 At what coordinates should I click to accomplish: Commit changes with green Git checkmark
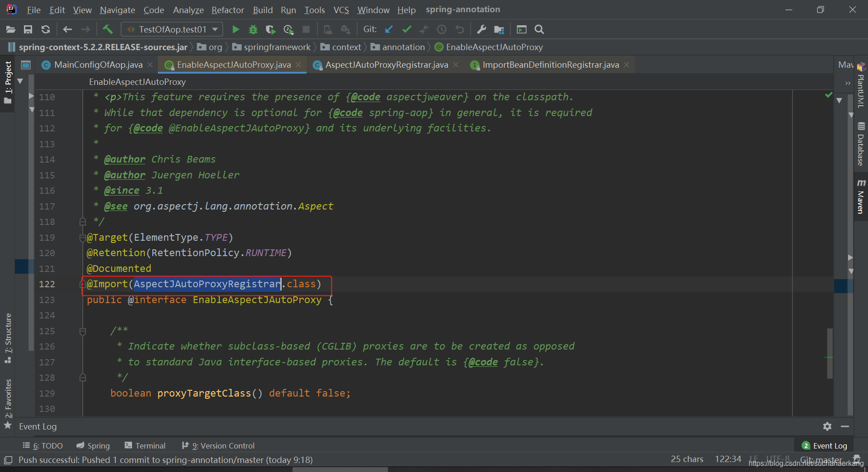pos(407,29)
